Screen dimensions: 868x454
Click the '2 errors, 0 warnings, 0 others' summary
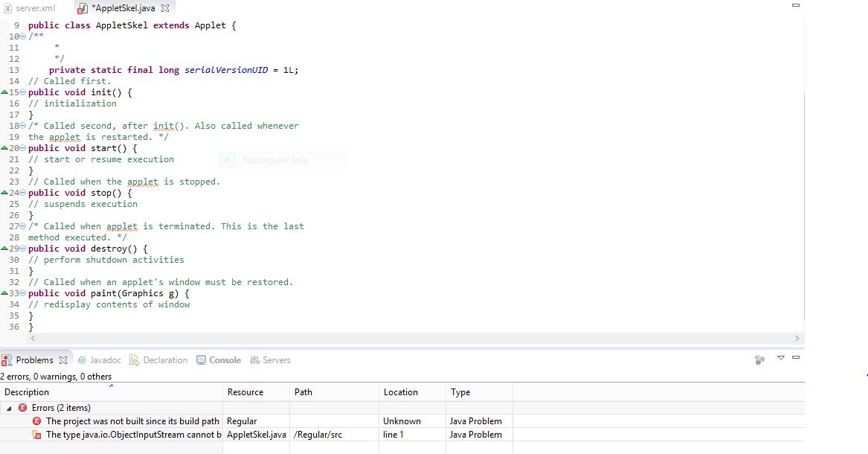point(56,377)
